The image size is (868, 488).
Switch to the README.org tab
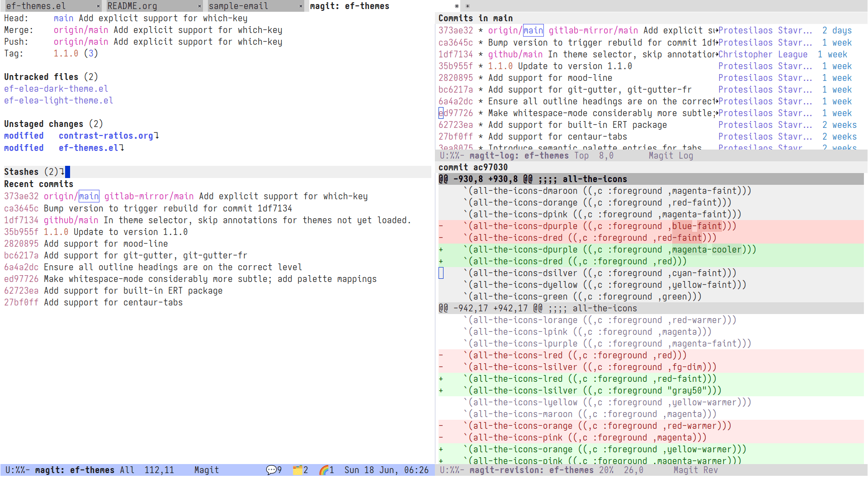point(132,6)
